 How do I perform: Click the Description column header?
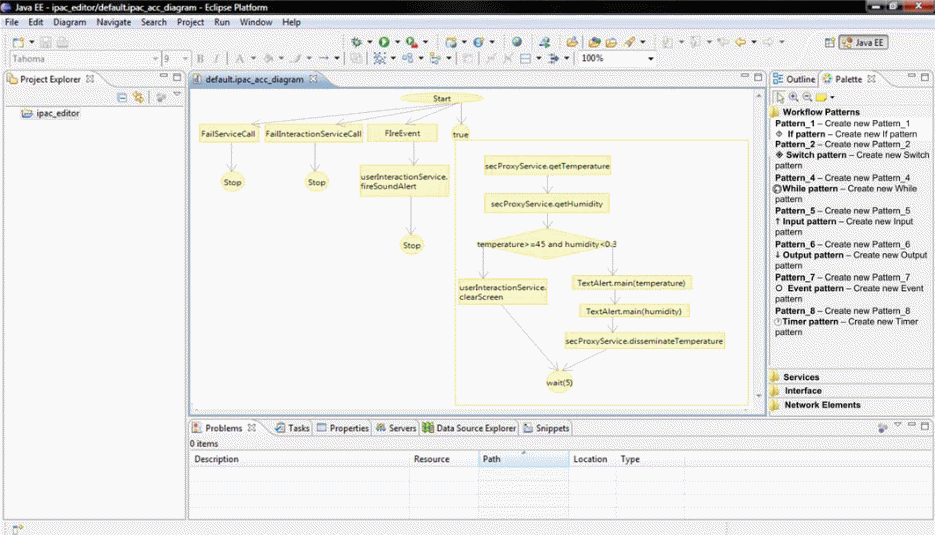tap(299, 459)
